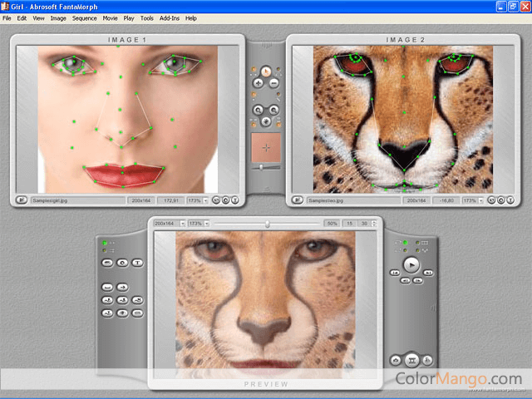The width and height of the screenshot is (532, 399).
Task: Click the Samples\girl.jpg file path field
Action: click(x=77, y=200)
